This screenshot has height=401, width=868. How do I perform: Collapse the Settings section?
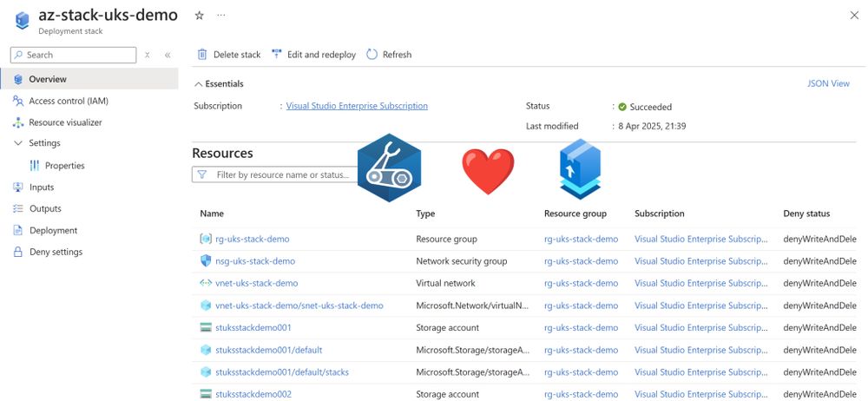17,143
